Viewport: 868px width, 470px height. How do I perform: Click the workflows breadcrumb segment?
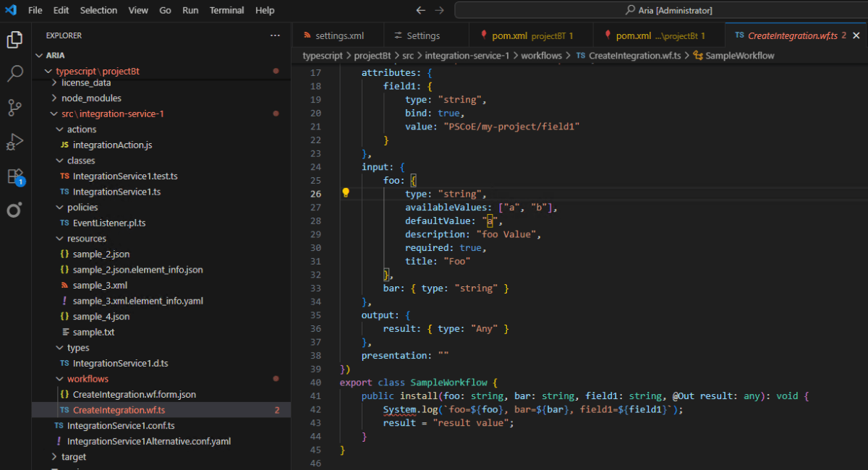click(x=541, y=55)
